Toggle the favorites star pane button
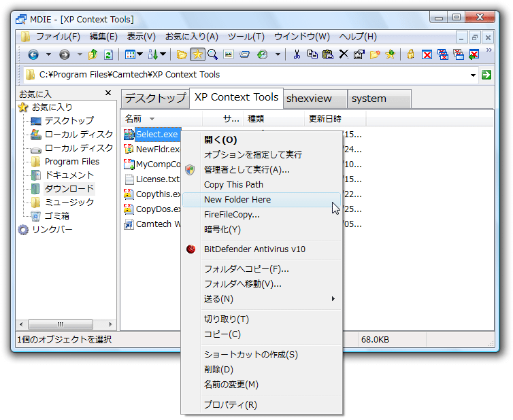The width and height of the screenshot is (513, 420). [197, 54]
